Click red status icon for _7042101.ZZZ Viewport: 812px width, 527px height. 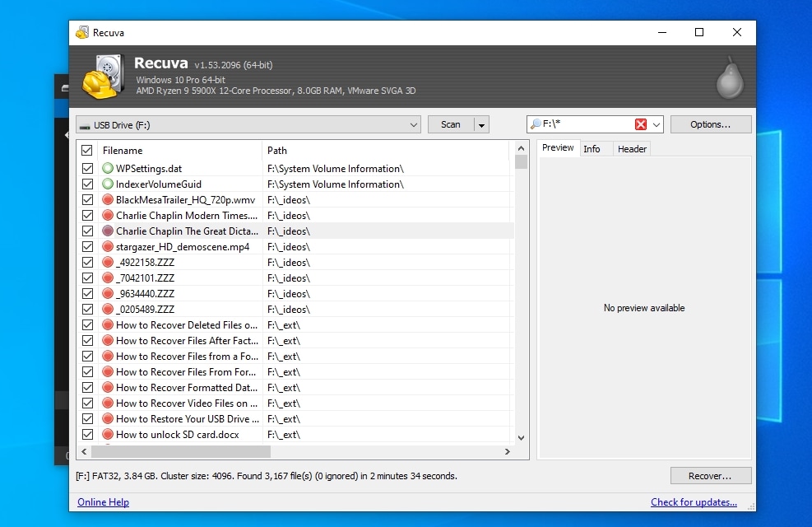[x=108, y=277]
